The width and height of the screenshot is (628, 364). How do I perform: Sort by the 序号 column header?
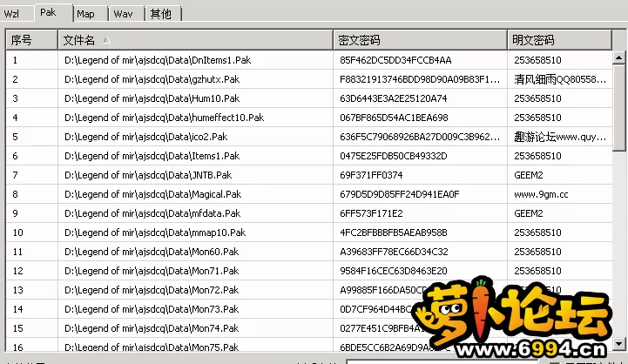(x=31, y=40)
